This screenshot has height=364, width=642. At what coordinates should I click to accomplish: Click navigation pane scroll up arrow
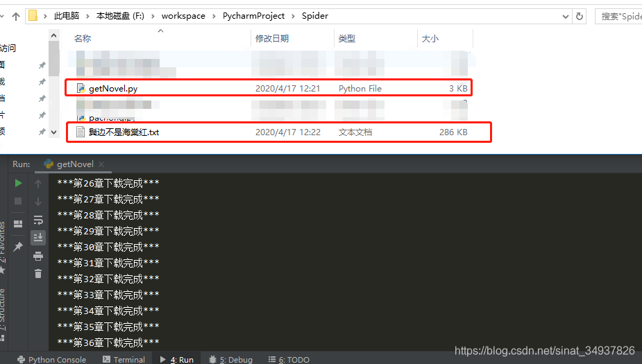53,35
